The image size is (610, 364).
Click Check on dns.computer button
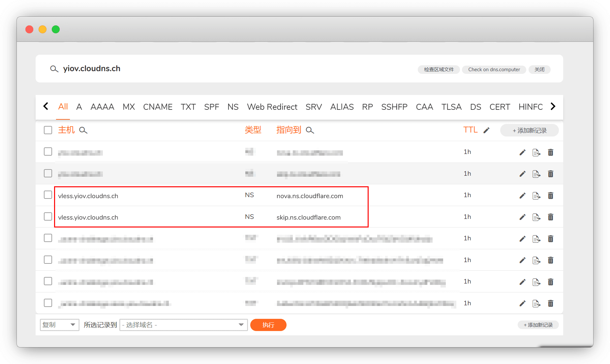point(494,70)
